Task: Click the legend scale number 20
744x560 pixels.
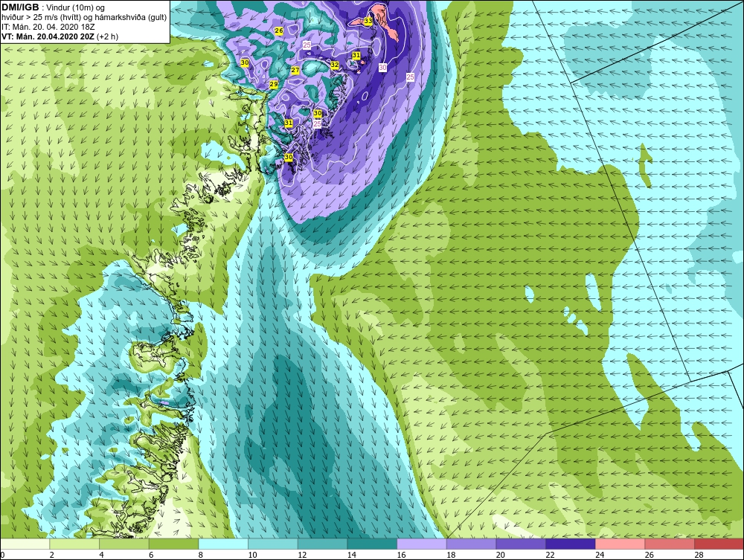Action: 500,555
